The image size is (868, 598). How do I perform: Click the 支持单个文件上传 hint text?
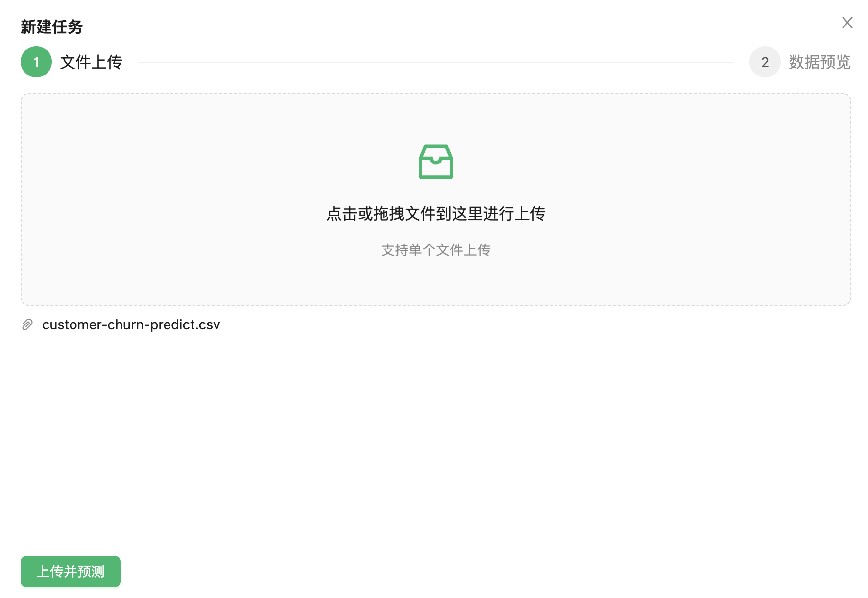(x=435, y=250)
